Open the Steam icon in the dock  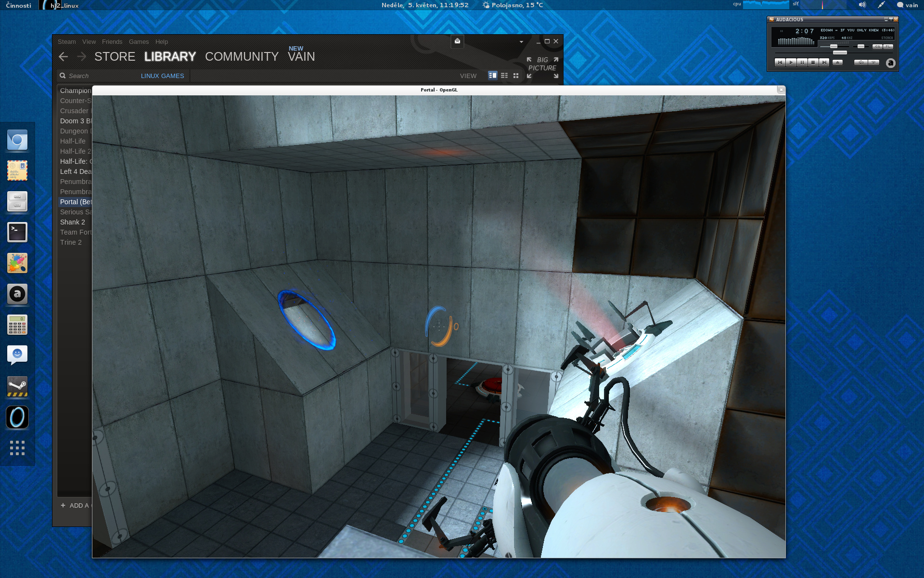point(17,386)
